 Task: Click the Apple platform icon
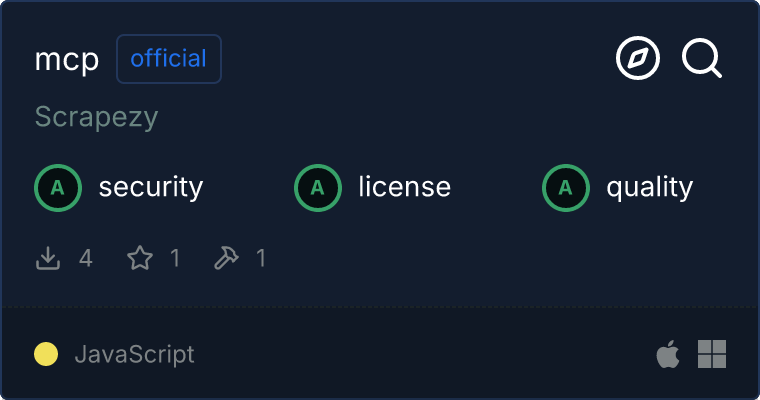[667, 354]
